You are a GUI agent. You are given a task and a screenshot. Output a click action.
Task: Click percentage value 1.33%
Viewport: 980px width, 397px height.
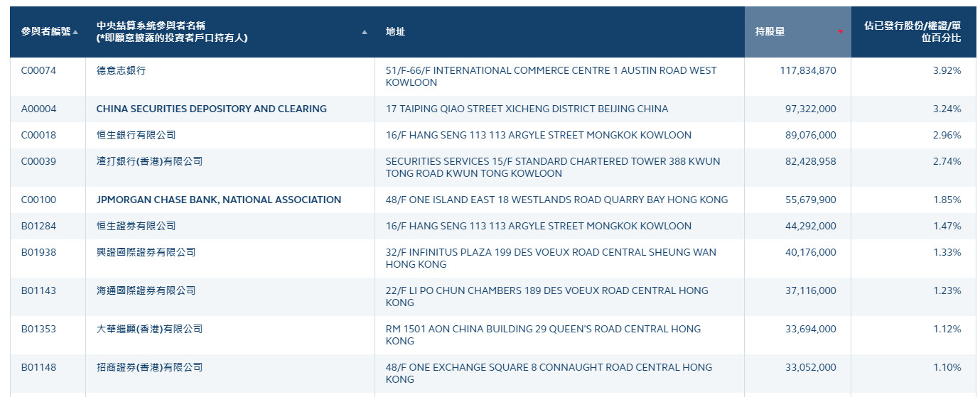coord(947,252)
